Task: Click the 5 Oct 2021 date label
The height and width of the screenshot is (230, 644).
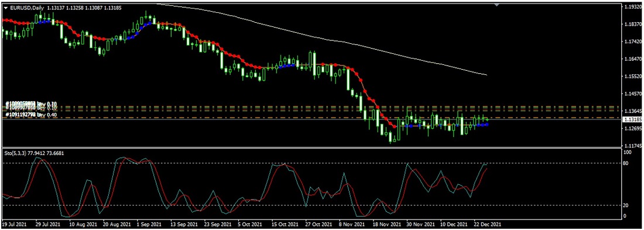Action: [250, 225]
